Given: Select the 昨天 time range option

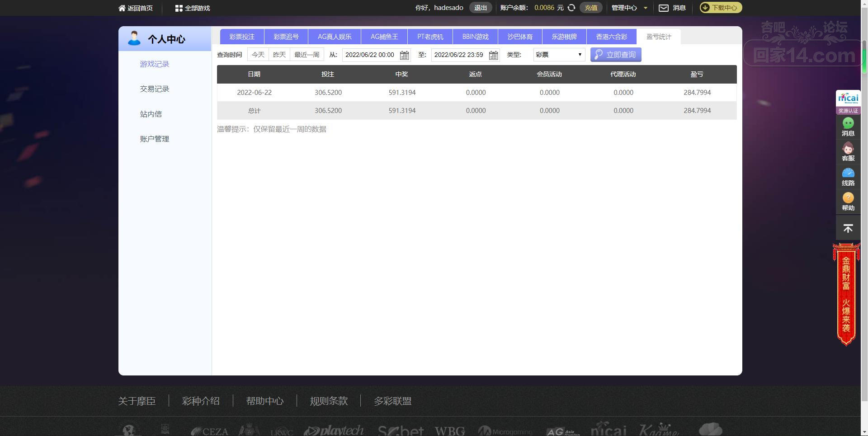Looking at the screenshot, I should (x=279, y=55).
